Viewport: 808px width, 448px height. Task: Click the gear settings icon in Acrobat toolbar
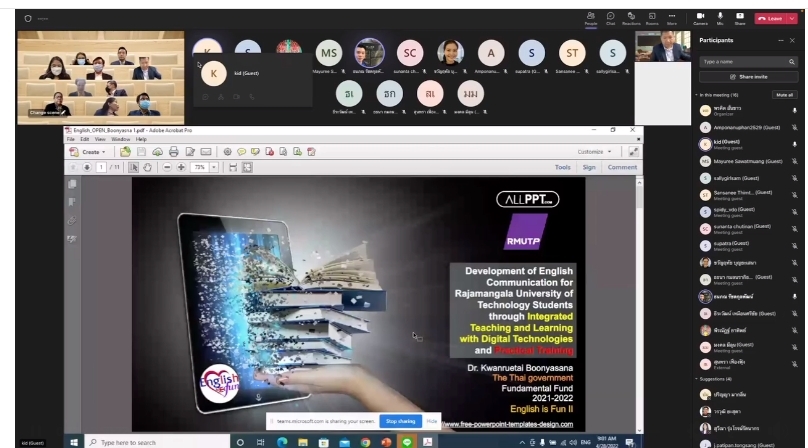227,152
